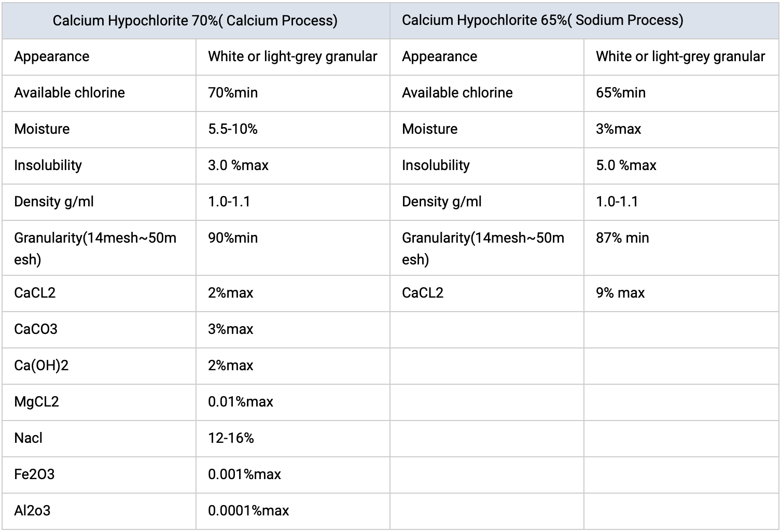Click the Moisture 5.5-10% value cell
The width and height of the screenshot is (781, 532).
pyautogui.click(x=292, y=129)
